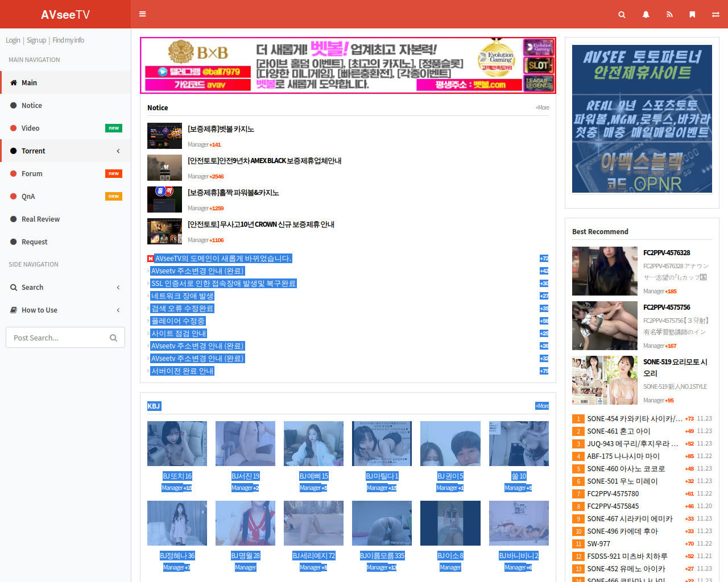The height and width of the screenshot is (582, 728).
Task: Open notice '검색 오류 수정완료'
Action: 182,309
